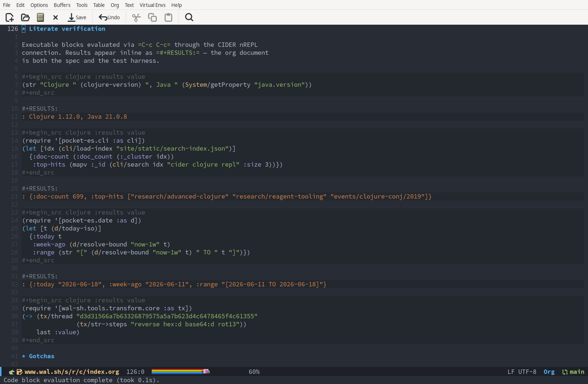The image size is (588, 384).
Task: Click the cursor position 126:0 indicator
Action: 135,372
